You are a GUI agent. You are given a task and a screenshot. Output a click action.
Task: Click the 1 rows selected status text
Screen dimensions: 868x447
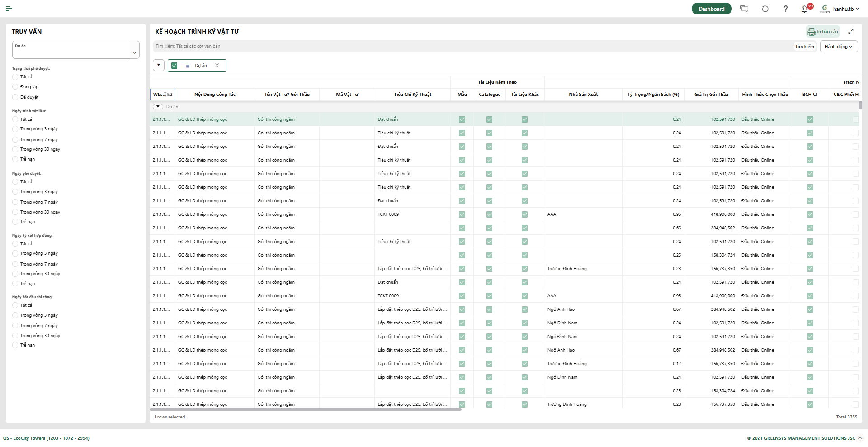[170, 417]
